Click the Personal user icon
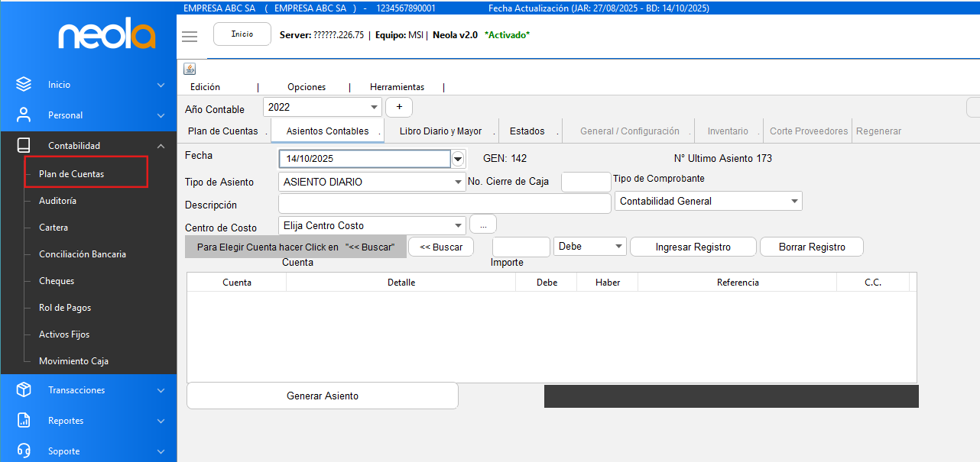 pyautogui.click(x=24, y=115)
